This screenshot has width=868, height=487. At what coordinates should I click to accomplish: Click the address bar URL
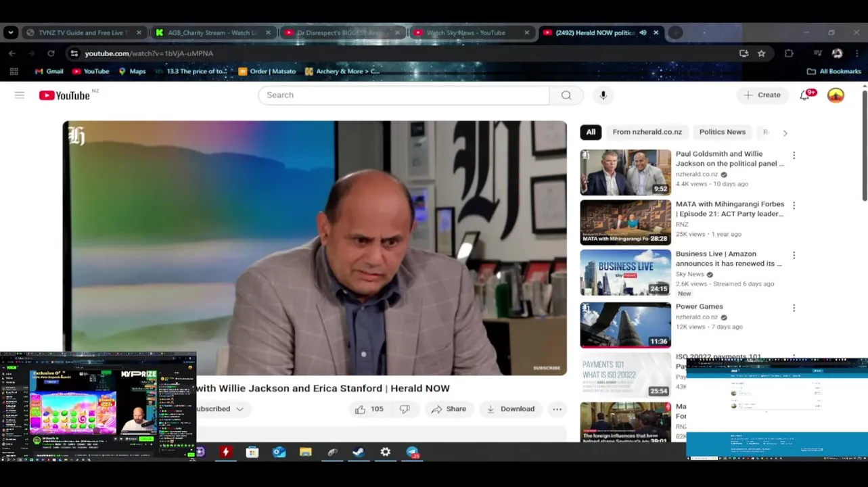coord(149,53)
